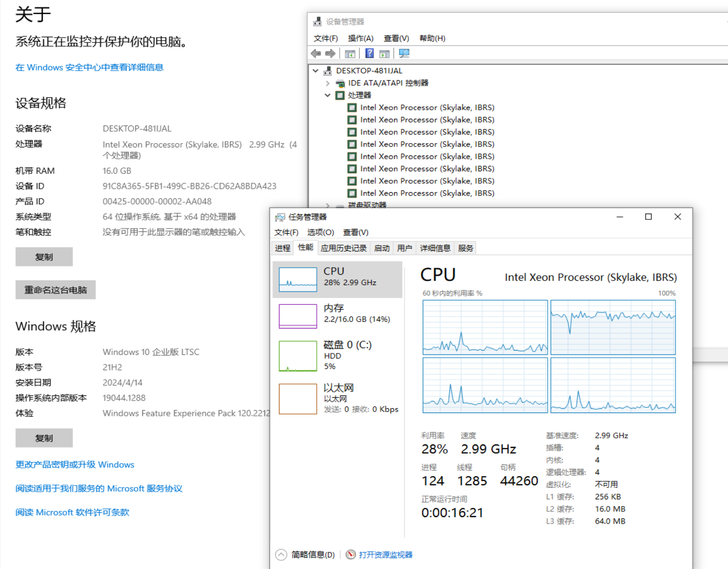This screenshot has width=728, height=569.
Task: Select IDE ATA/ATAPI 控制器 tree label
Action: 388,83
